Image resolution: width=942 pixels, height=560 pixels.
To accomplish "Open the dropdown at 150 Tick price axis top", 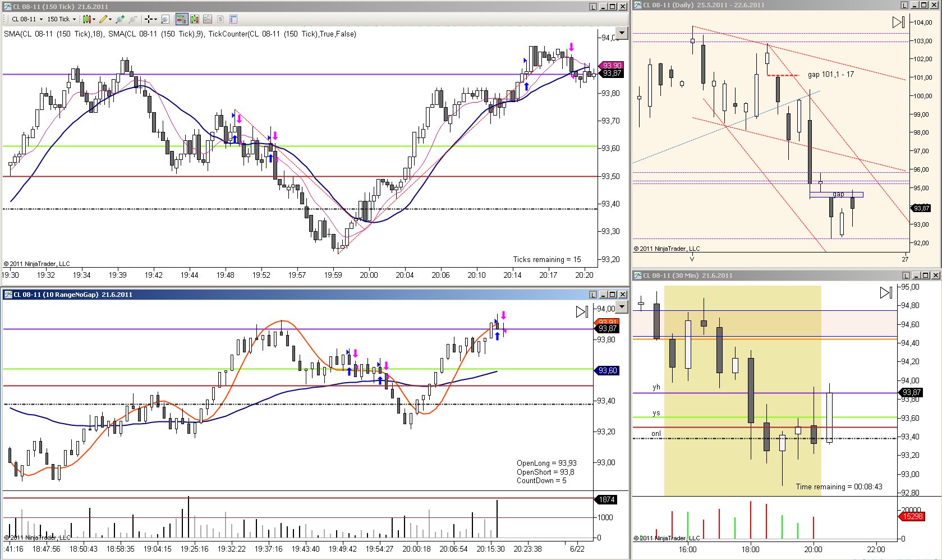I will click(622, 33).
